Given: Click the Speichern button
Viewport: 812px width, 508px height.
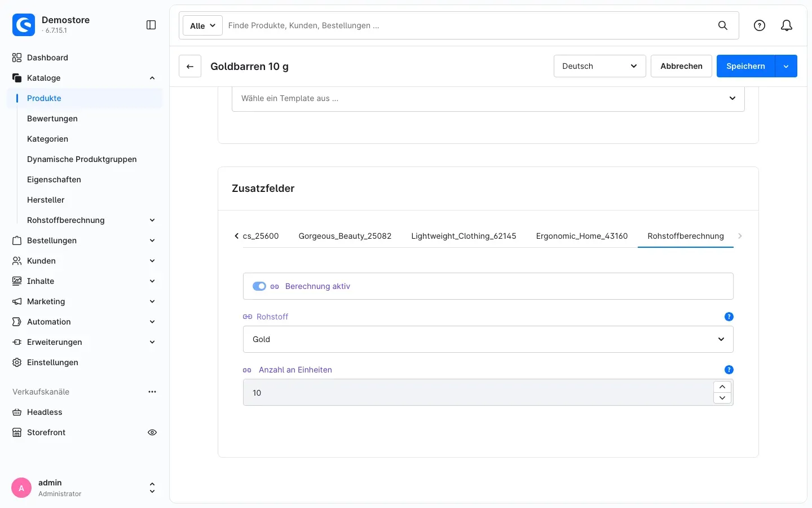Looking at the screenshot, I should (745, 66).
